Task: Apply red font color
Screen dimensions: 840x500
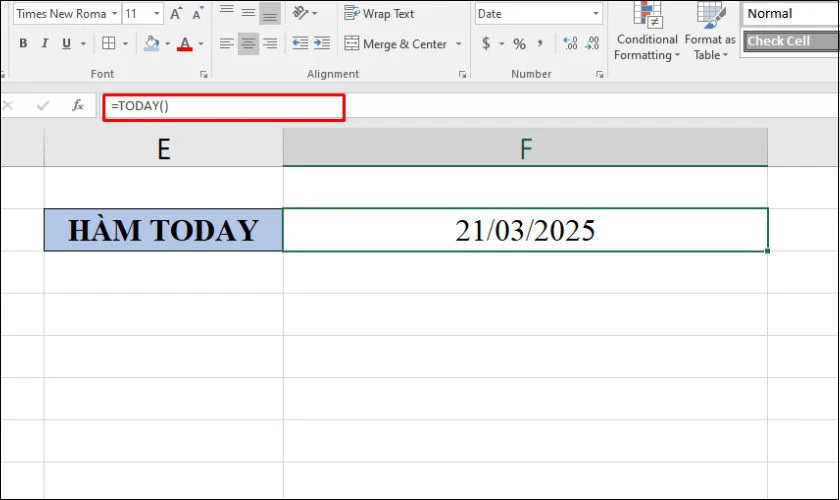Action: (x=185, y=43)
